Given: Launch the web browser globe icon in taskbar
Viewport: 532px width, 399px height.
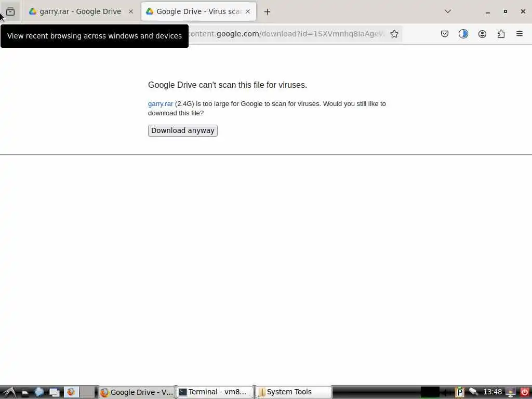Looking at the screenshot, I should [39, 392].
